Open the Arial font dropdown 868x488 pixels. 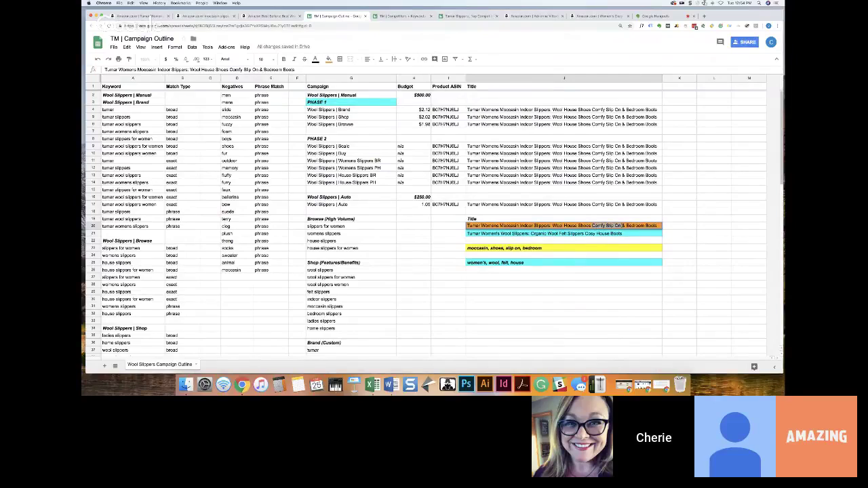(x=234, y=59)
